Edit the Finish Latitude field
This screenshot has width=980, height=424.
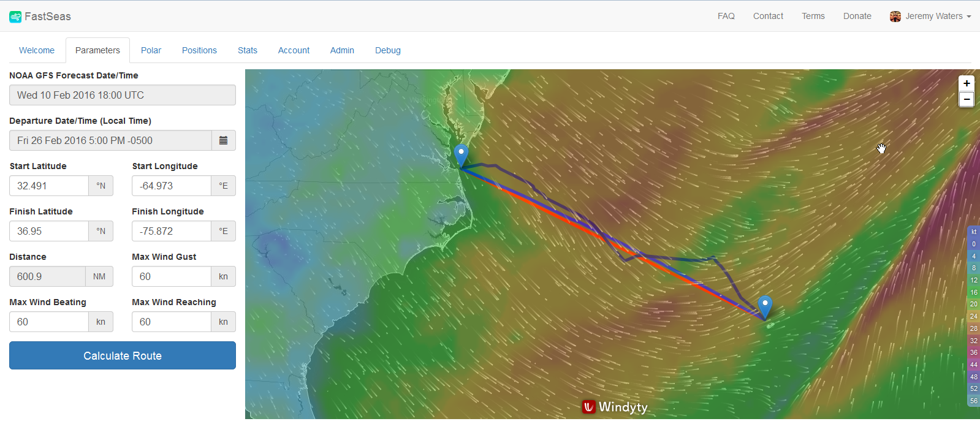click(49, 231)
